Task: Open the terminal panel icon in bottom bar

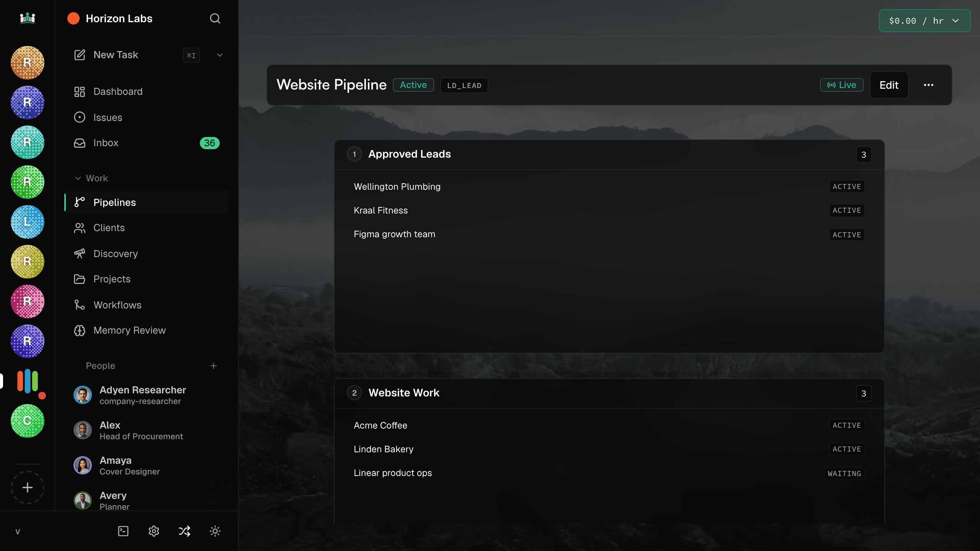Action: click(123, 531)
